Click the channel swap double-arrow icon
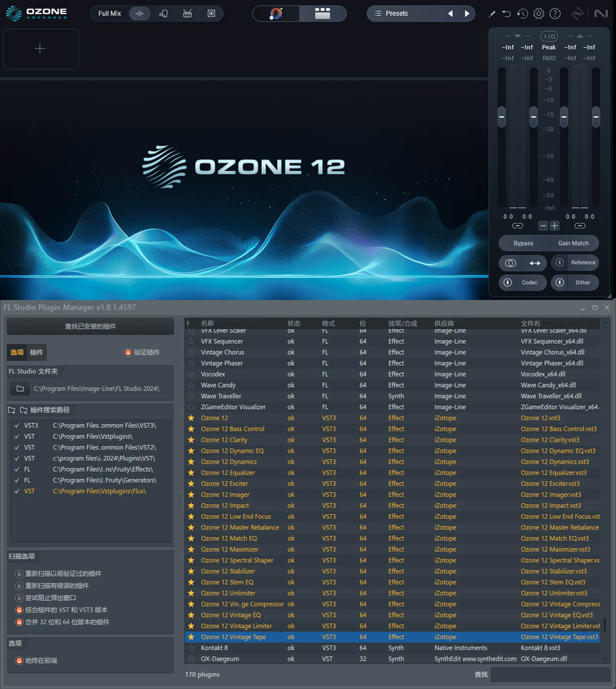 click(535, 263)
